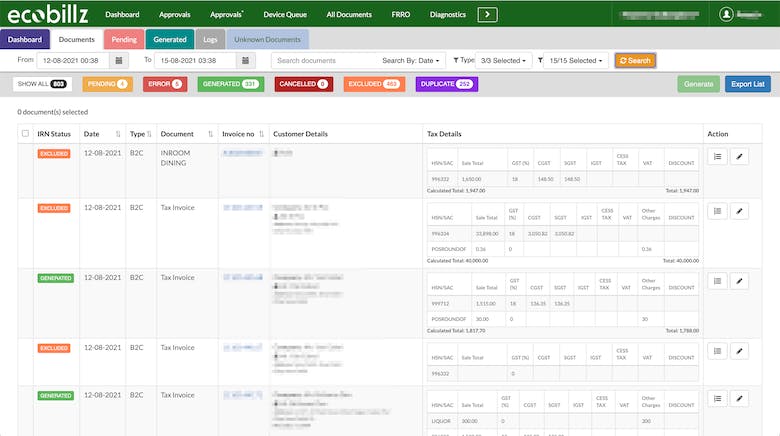The image size is (780, 436).
Task: Open All Documents page
Action: (x=349, y=14)
